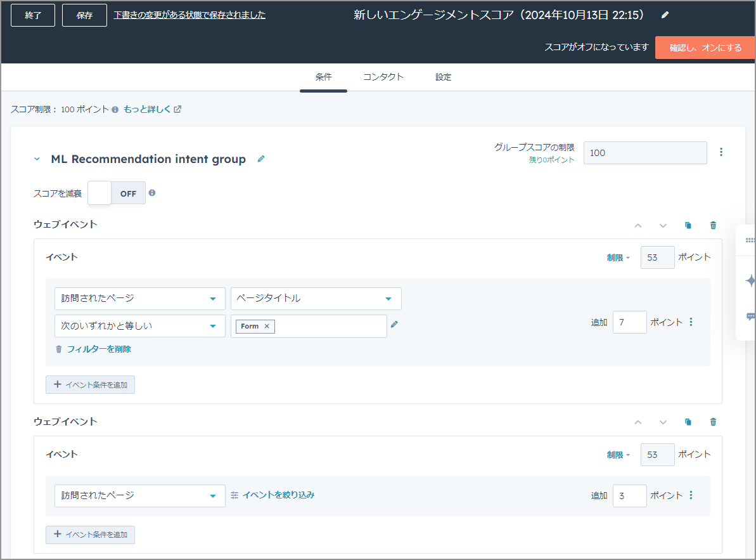Click the 確認し、オンにする button

tap(705, 48)
